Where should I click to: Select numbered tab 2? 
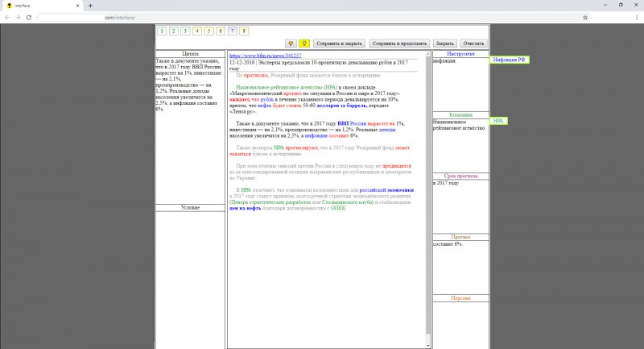(x=174, y=31)
